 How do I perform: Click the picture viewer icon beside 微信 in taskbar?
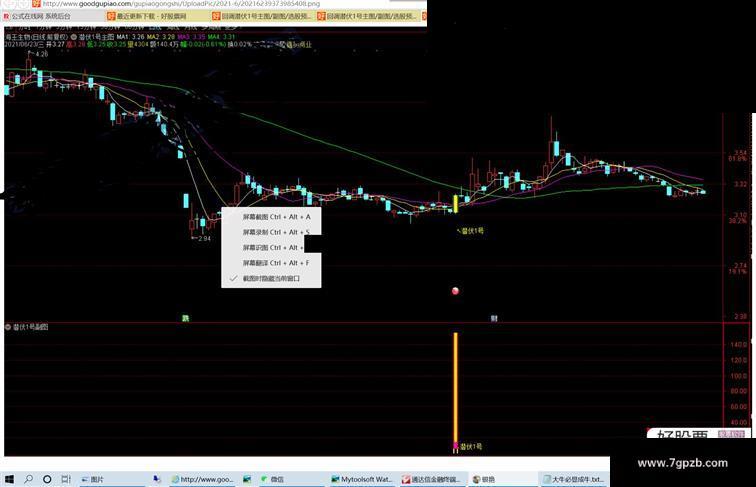pos(247,479)
